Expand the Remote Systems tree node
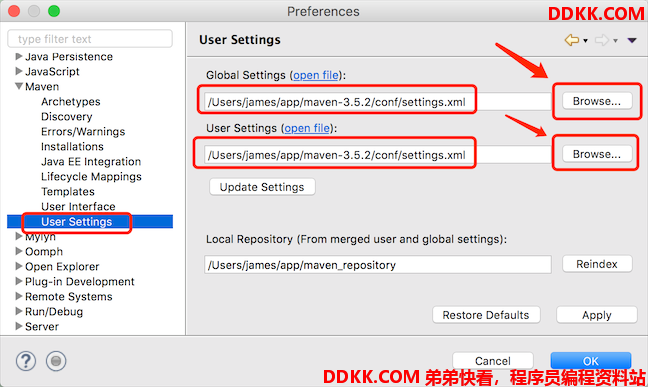Image resolution: width=648 pixels, height=387 pixels. [x=19, y=296]
